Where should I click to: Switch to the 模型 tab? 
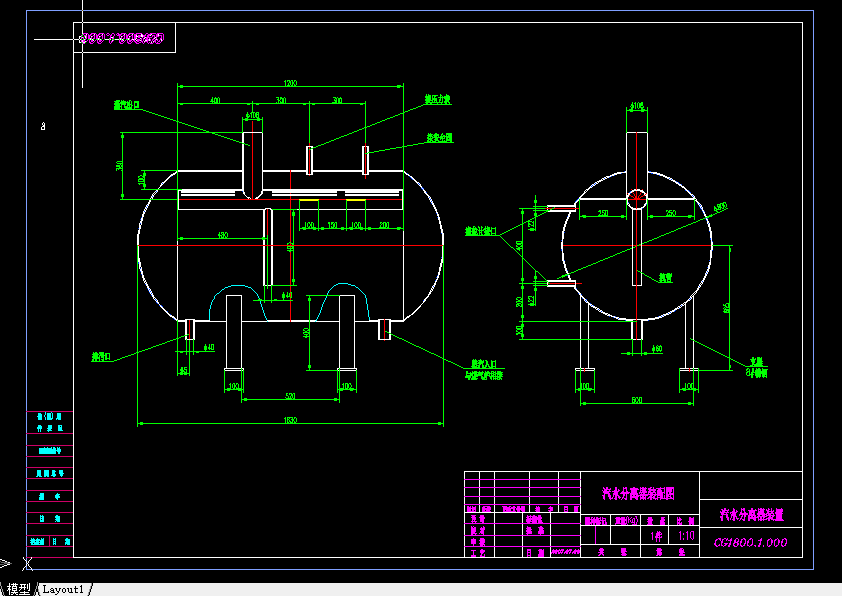[18, 589]
